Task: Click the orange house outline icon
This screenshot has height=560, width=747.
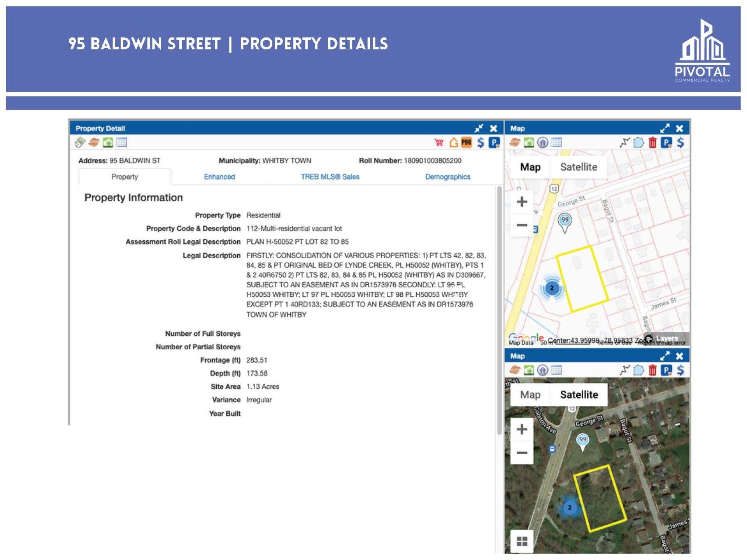Action: click(453, 143)
